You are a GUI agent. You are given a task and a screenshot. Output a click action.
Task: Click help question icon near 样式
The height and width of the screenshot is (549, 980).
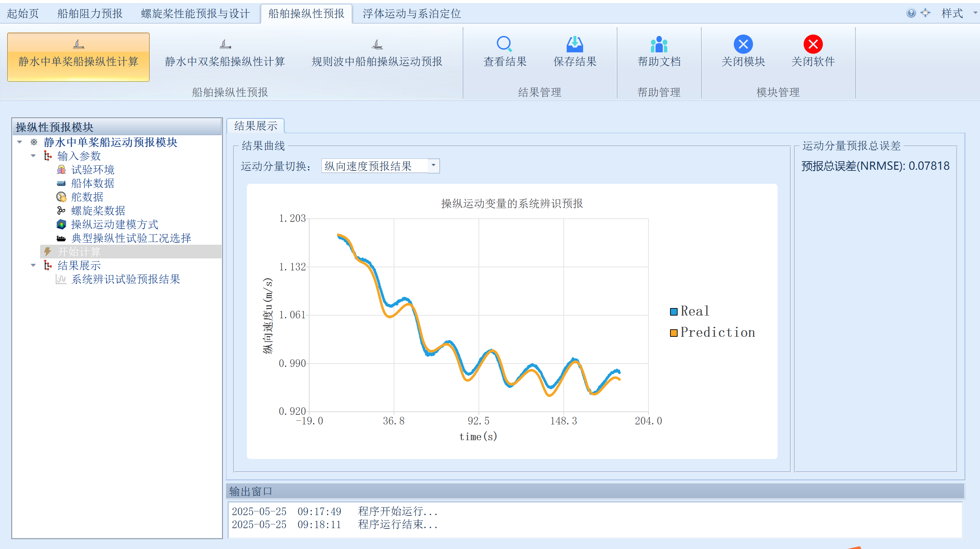pos(911,13)
